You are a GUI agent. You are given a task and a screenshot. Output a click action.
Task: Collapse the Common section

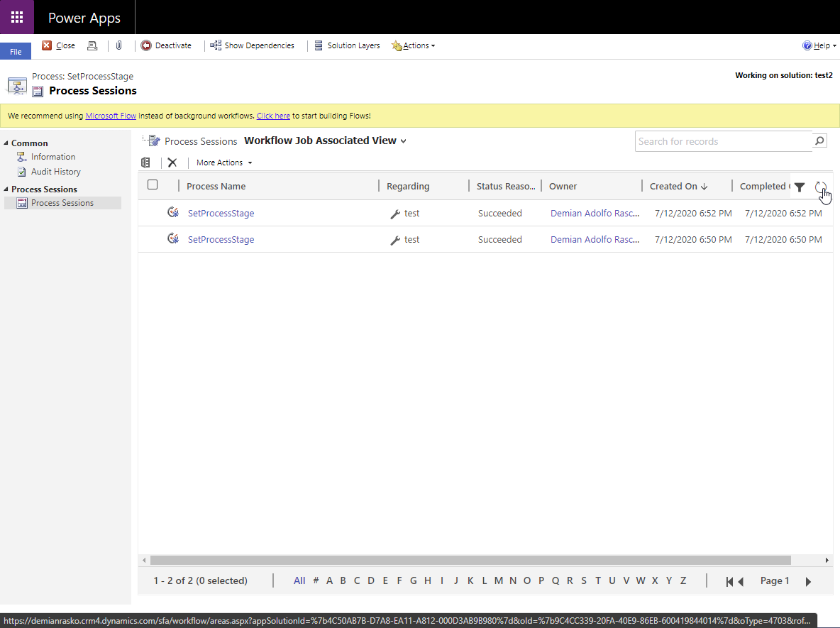click(7, 143)
